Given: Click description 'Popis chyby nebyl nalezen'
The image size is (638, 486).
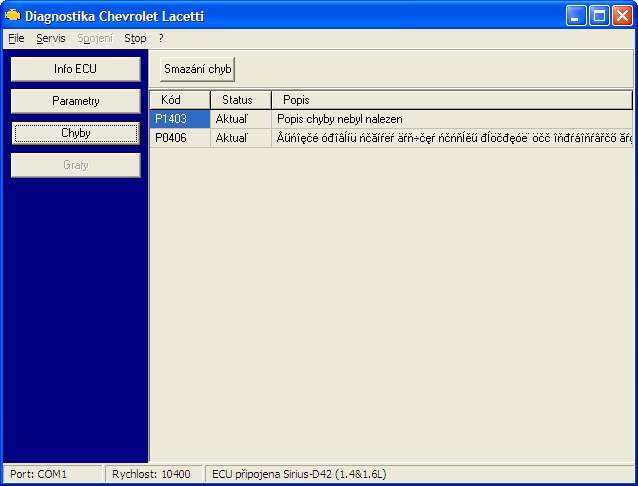Looking at the screenshot, I should click(340, 119).
